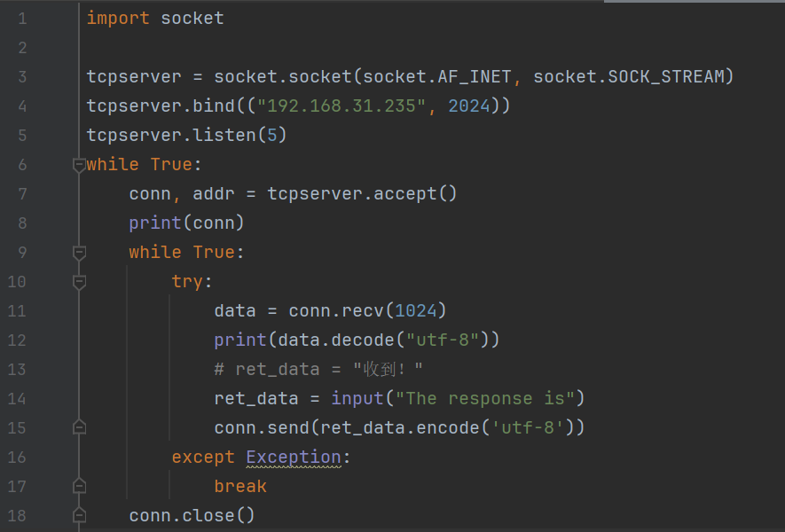Click the underlined Exception keyword
Viewport: 785px width, 532px height.
click(294, 458)
